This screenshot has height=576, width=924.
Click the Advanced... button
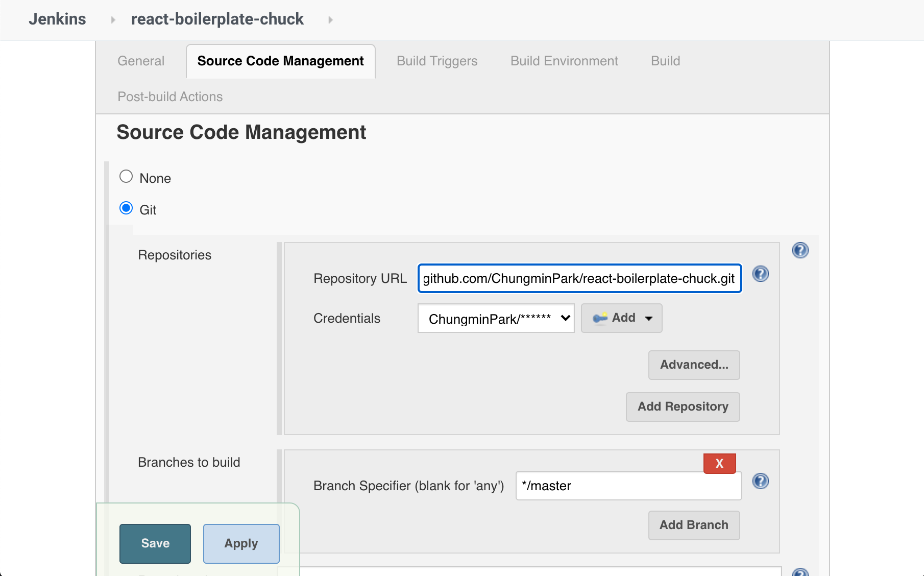(x=694, y=365)
